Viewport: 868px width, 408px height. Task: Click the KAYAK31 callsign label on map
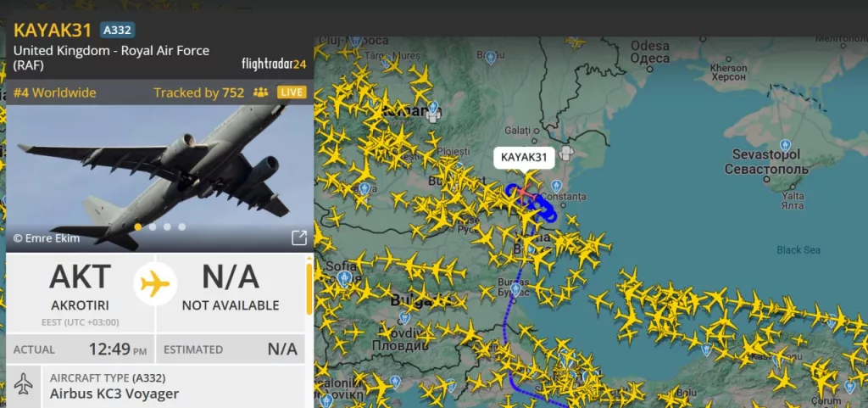524,157
